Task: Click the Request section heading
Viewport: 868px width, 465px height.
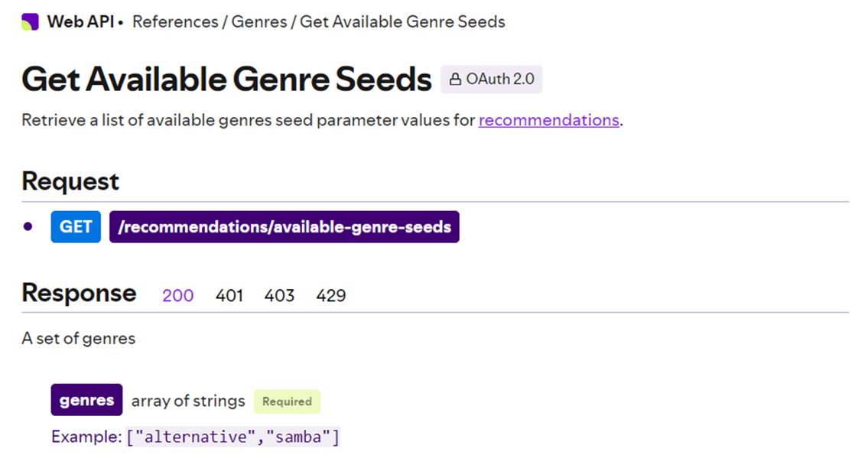Action: [x=70, y=181]
